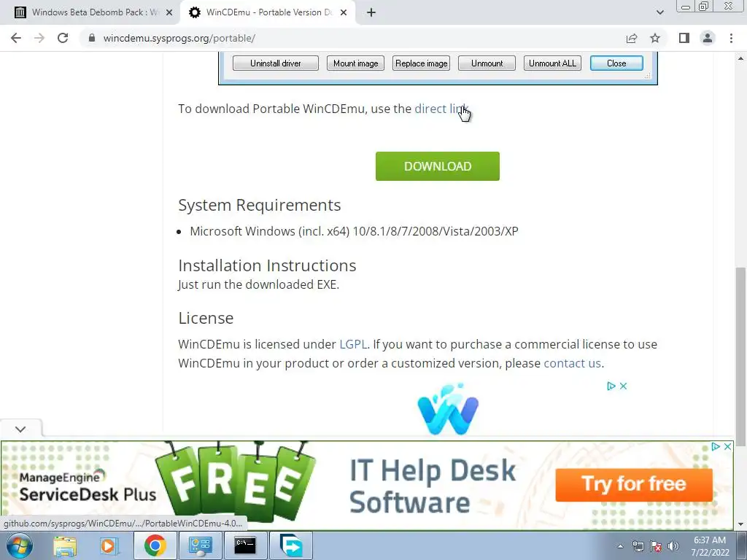Image resolution: width=747 pixels, height=560 pixels.
Task: Click the Uninstall driver button
Action: (x=275, y=63)
